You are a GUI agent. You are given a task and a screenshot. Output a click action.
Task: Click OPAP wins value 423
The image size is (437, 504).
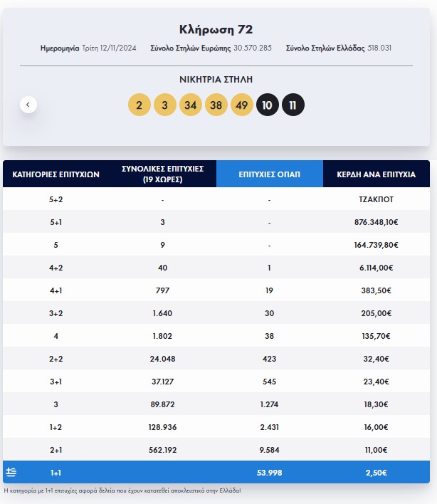(269, 359)
